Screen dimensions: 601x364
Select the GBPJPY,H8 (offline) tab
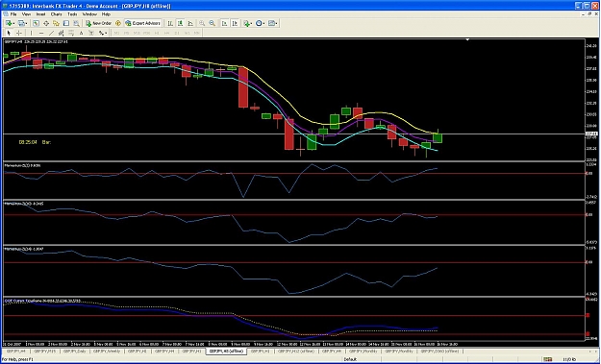click(226, 351)
